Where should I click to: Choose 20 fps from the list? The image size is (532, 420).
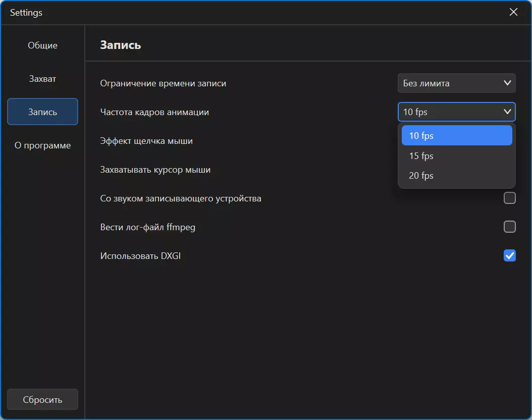coord(457,175)
